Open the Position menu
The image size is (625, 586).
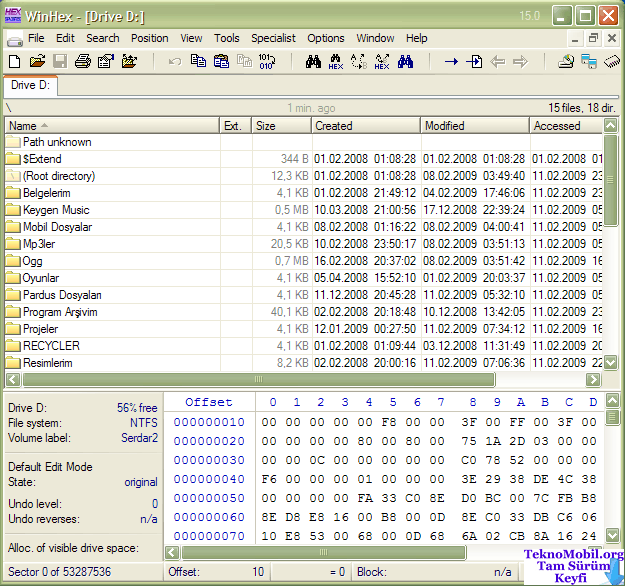150,38
